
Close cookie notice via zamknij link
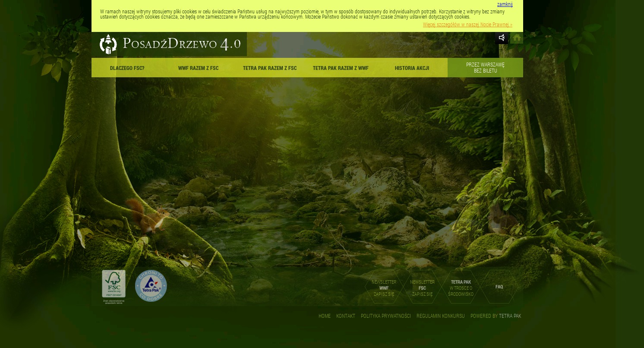pos(505,4)
